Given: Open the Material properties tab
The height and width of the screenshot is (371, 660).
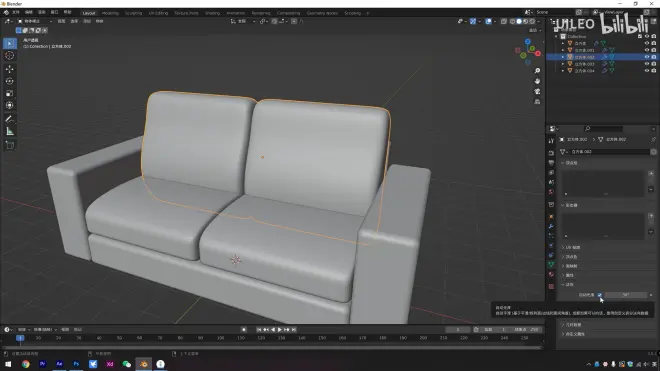Looking at the screenshot, I should pos(551,275).
